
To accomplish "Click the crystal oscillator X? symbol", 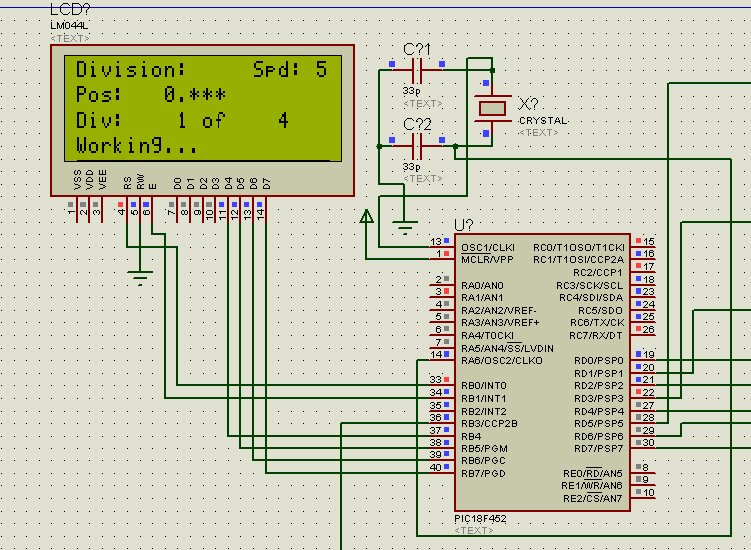I will 493,108.
